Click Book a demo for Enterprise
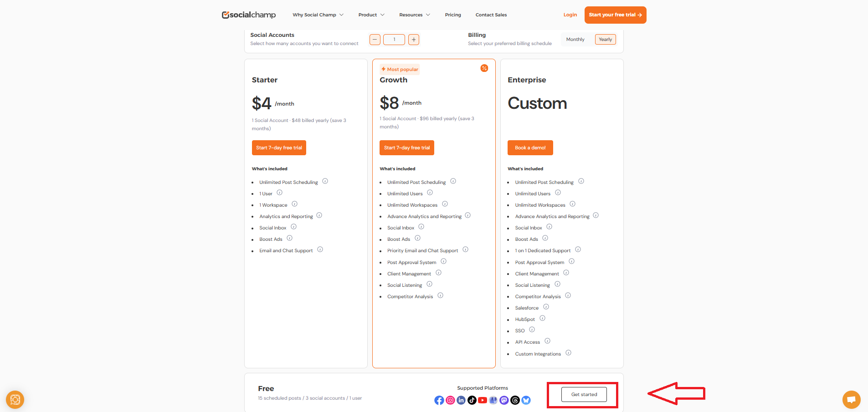 pyautogui.click(x=530, y=148)
